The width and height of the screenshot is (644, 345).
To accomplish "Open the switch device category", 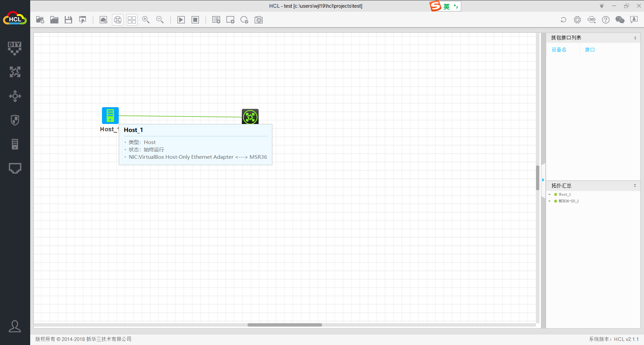I will (15, 96).
